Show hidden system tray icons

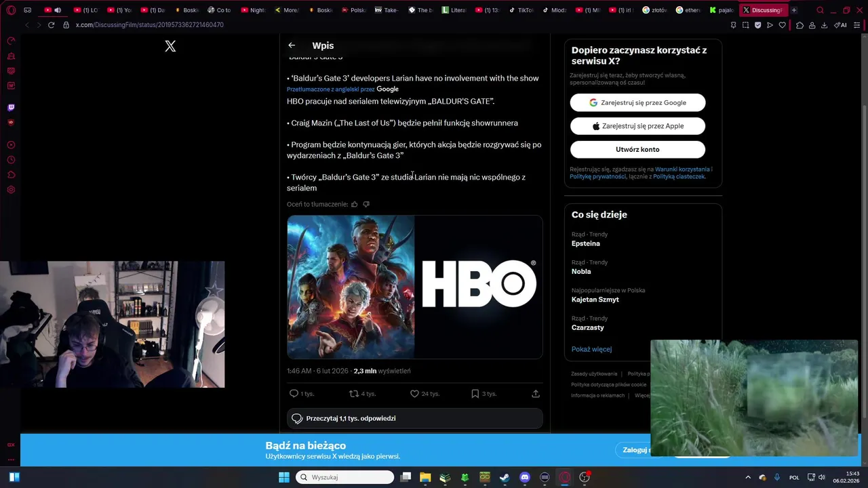coord(748,477)
